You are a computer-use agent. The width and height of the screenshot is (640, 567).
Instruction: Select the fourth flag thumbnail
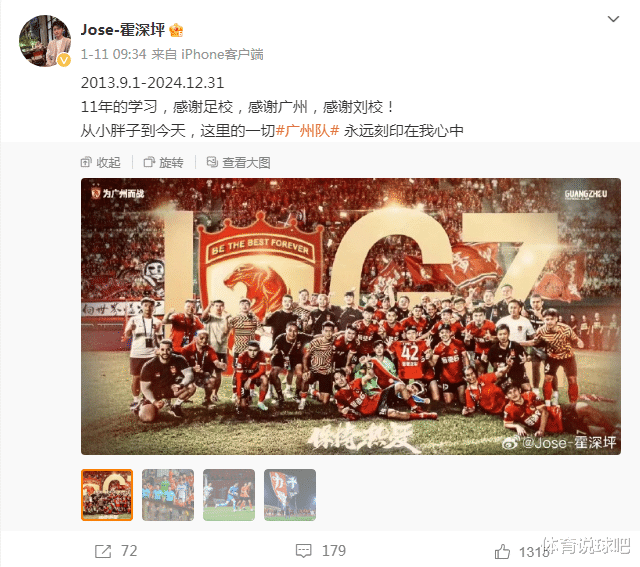290,495
